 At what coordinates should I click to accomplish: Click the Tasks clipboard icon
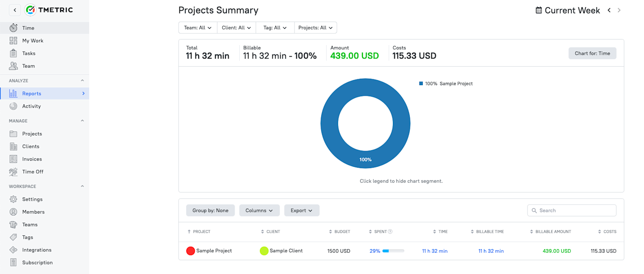pyautogui.click(x=13, y=53)
